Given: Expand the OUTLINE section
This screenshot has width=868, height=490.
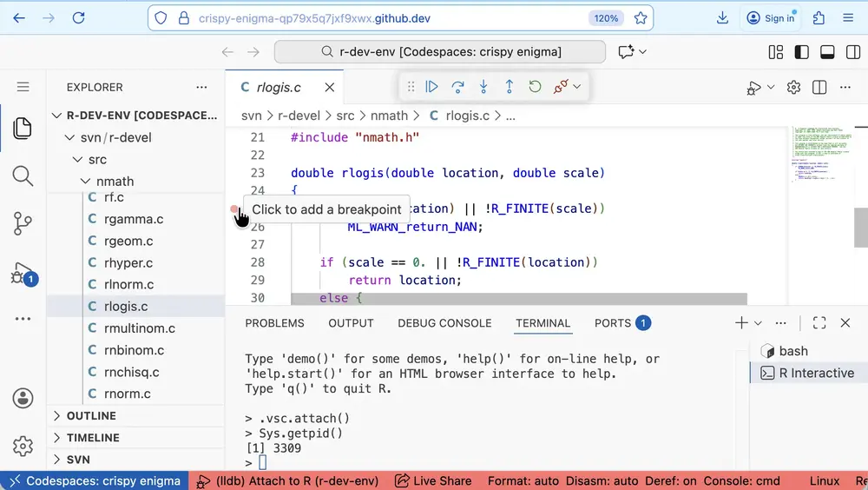Looking at the screenshot, I should (x=91, y=416).
